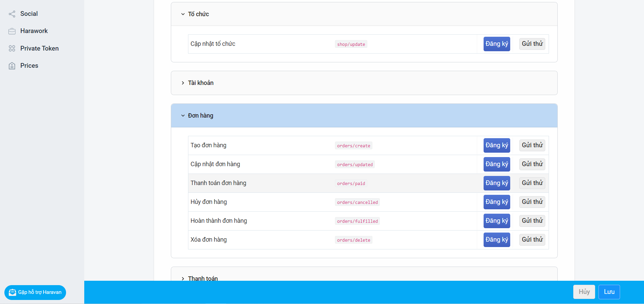This screenshot has height=304, width=644.
Task: Open the Private Token menu item
Action: [39, 49]
